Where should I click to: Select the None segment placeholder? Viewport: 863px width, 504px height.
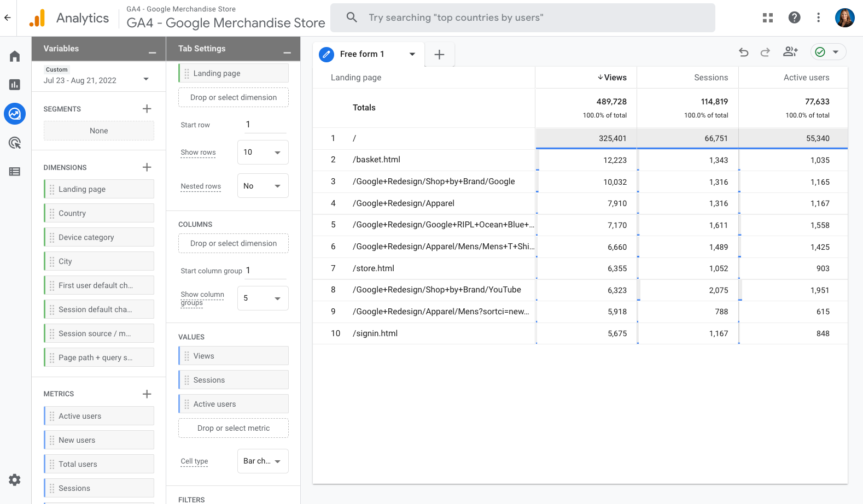tap(99, 131)
